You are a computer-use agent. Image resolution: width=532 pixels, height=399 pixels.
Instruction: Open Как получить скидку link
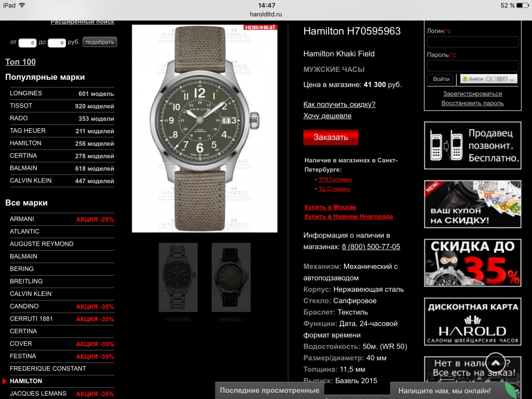(x=339, y=104)
